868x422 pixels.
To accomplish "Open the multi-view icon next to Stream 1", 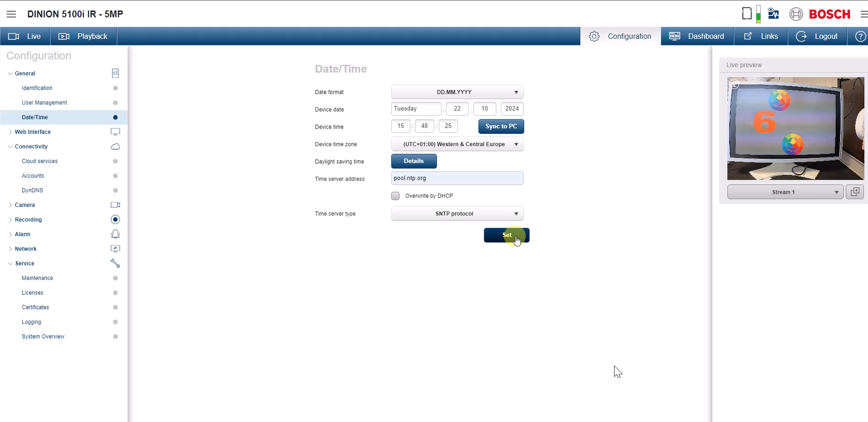I will click(x=855, y=192).
